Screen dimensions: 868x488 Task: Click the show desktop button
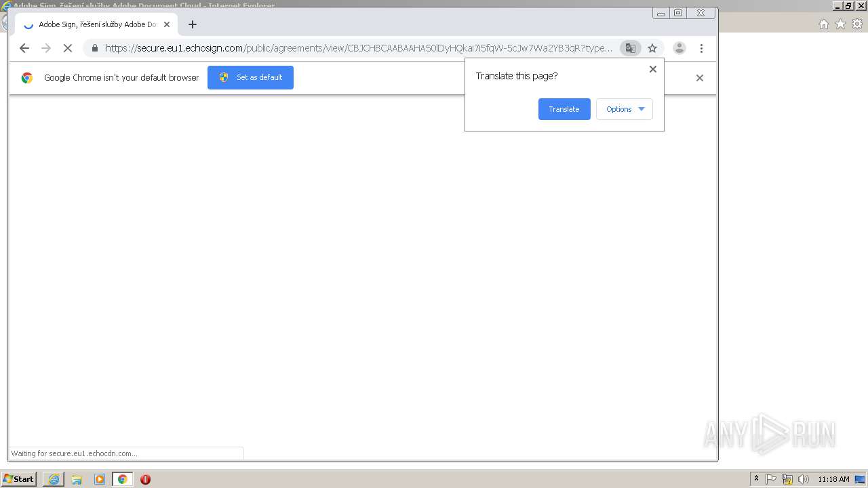[x=861, y=479]
